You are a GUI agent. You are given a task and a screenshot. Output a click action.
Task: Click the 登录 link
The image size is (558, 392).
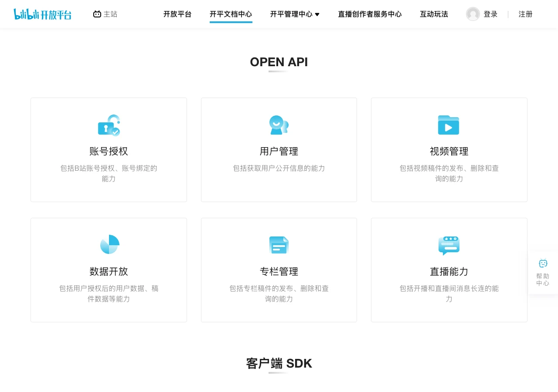(490, 14)
